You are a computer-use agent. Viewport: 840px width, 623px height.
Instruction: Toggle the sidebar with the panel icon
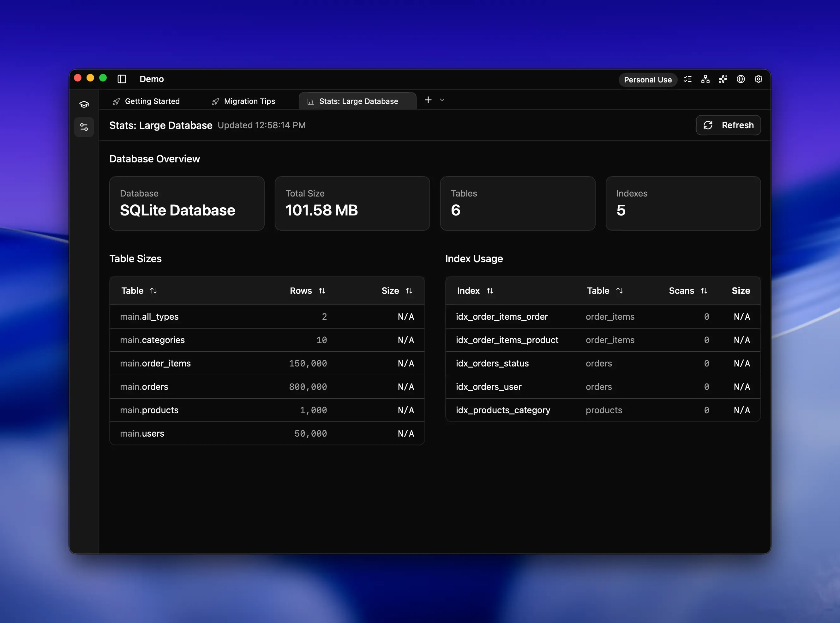[x=122, y=79]
